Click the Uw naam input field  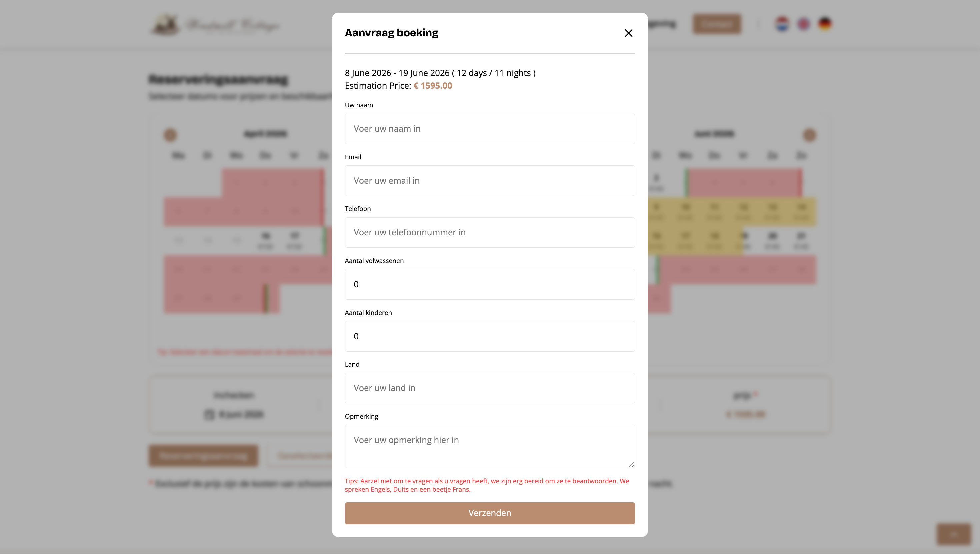(x=490, y=129)
